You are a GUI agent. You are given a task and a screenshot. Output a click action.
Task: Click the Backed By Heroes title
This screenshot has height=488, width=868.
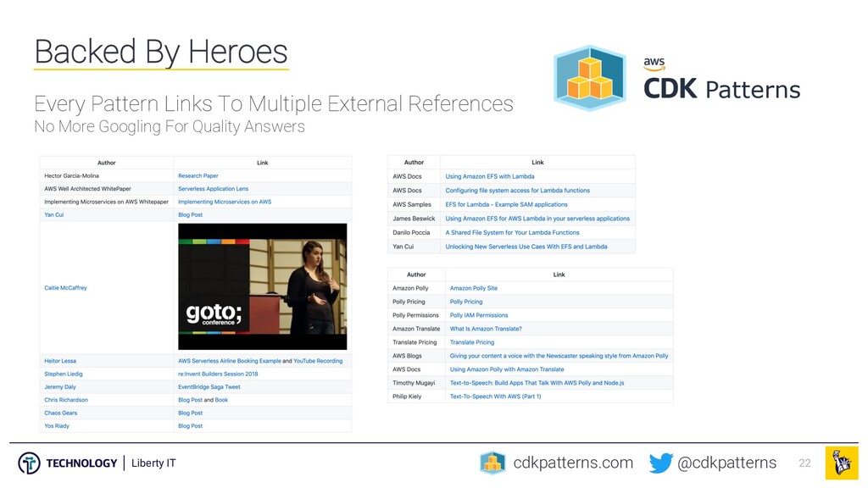(161, 52)
